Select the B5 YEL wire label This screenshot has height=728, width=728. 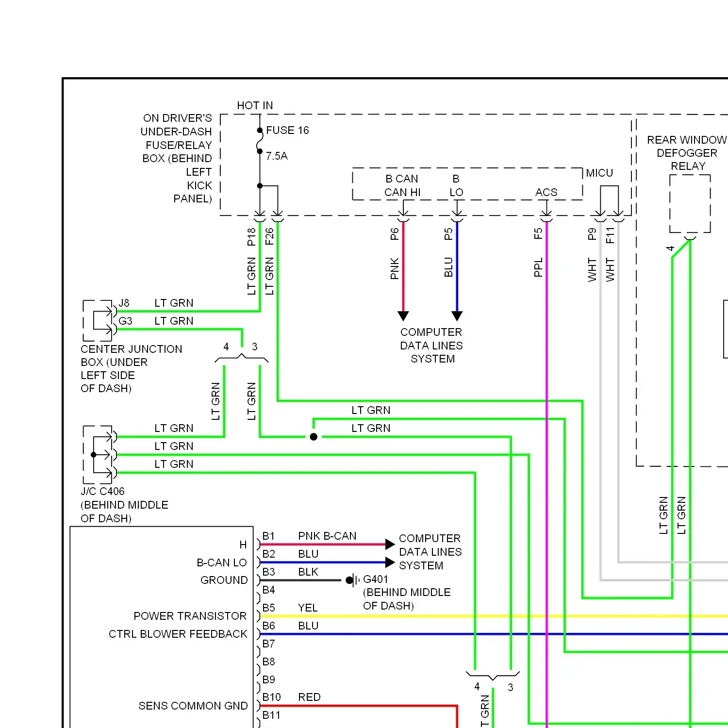(307, 608)
